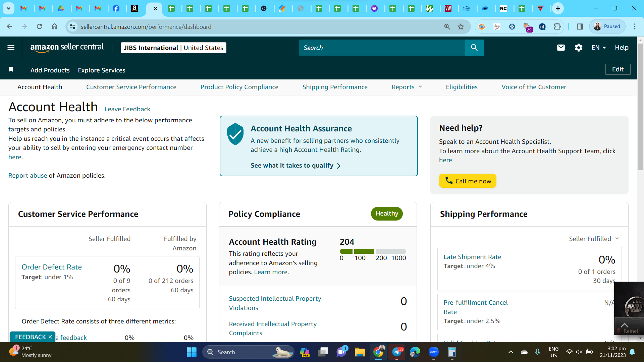Go back to the previous page
This screenshot has width=644, height=362.
[x=9, y=26]
